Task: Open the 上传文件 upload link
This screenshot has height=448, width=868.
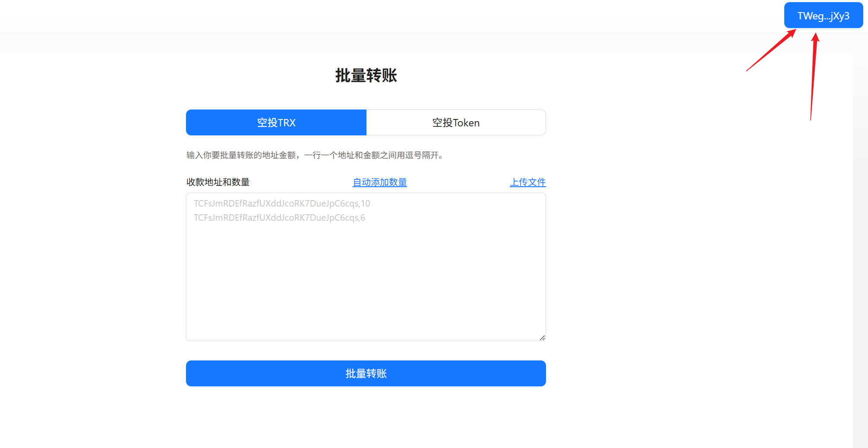Action: 527,182
